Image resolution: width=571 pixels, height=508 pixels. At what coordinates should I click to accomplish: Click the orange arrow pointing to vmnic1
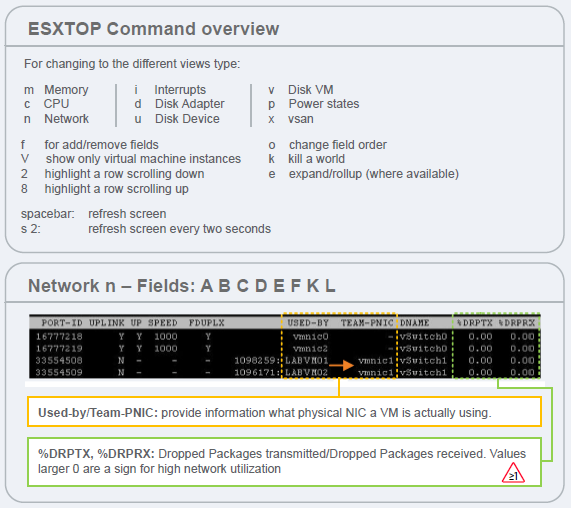341,365
